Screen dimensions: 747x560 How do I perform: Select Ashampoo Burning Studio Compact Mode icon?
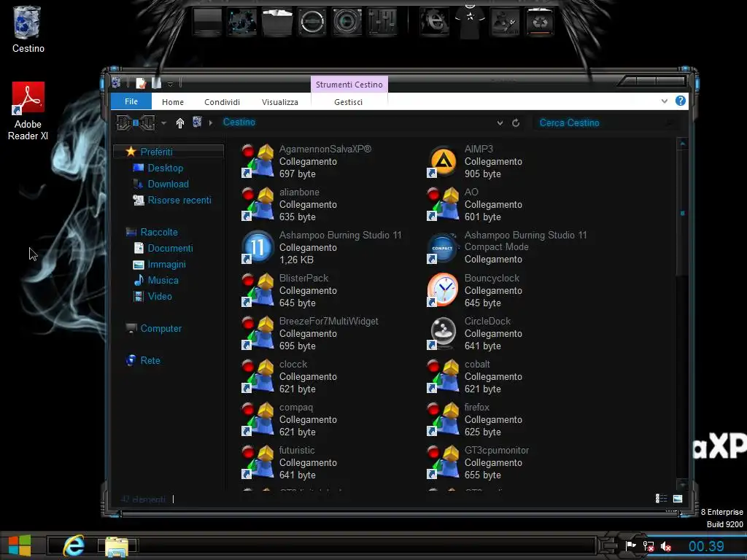443,247
